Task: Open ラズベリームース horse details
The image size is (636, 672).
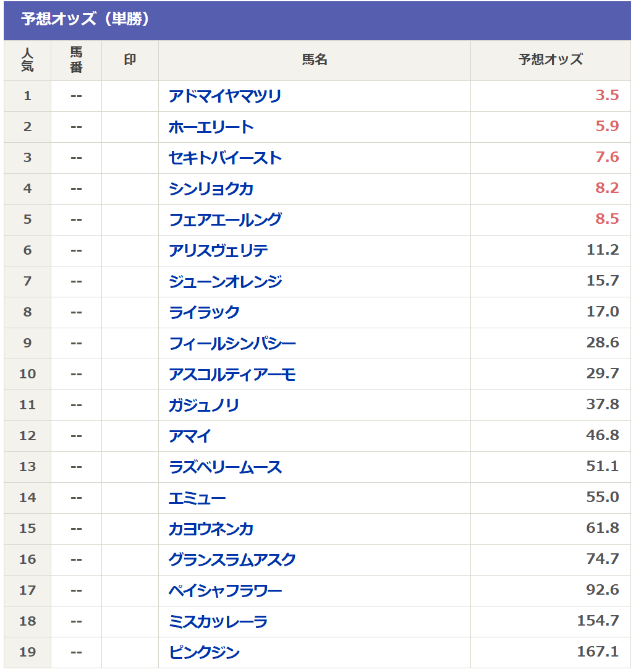Action: pyautogui.click(x=225, y=467)
